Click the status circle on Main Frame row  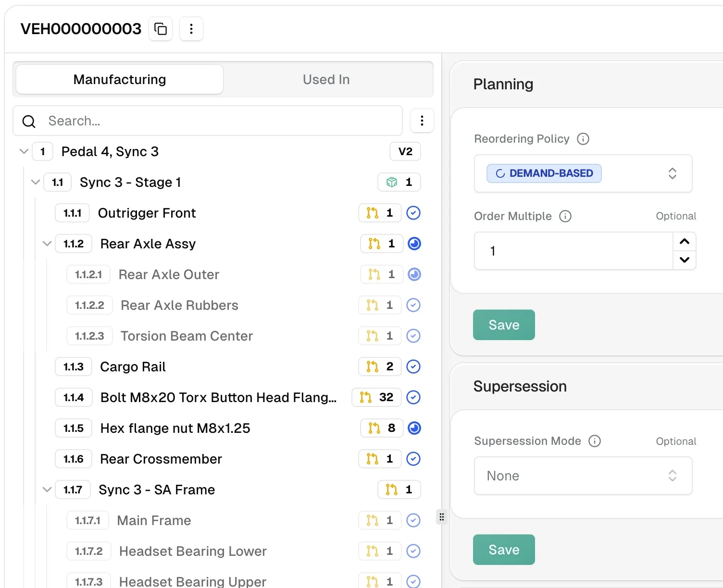413,520
